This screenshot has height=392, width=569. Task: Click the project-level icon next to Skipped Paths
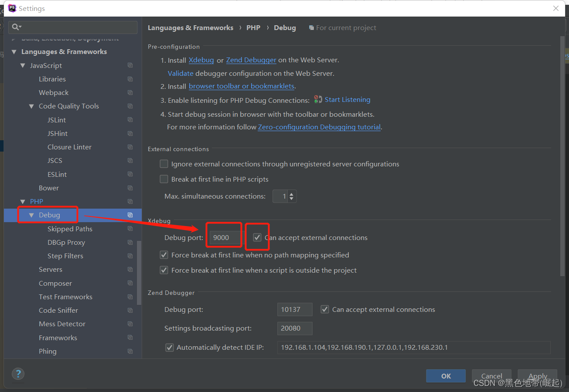click(130, 229)
